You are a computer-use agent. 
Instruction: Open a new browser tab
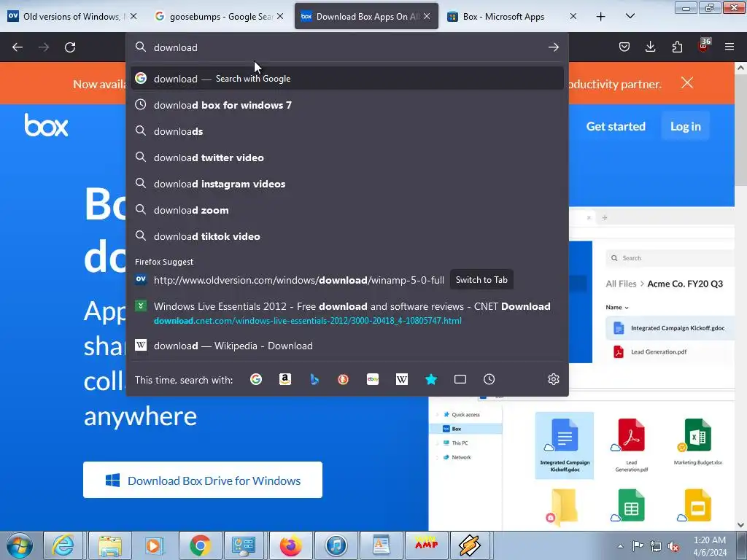601,17
